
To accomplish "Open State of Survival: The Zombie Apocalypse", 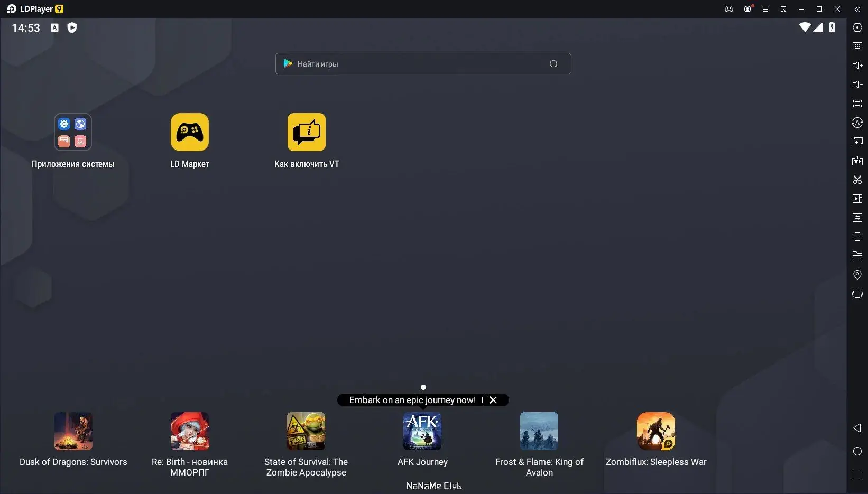I will [306, 431].
